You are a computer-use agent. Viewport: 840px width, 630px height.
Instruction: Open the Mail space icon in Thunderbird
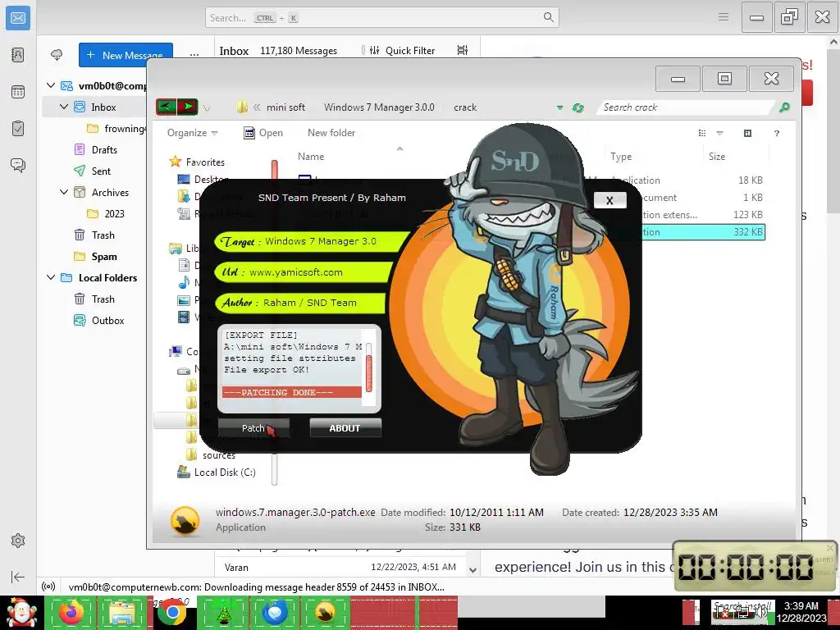[x=18, y=18]
